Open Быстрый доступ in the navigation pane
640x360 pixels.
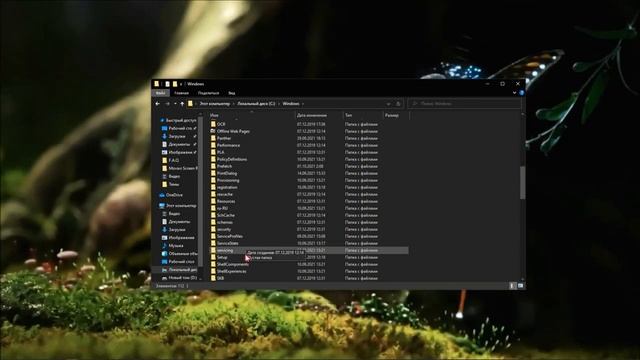(x=179, y=120)
